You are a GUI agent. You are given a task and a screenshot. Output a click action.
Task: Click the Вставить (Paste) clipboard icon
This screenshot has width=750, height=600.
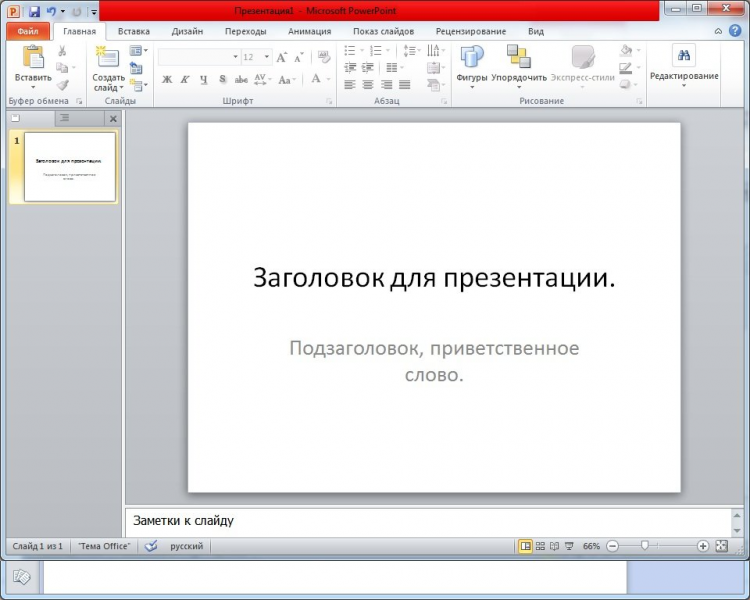pos(33,57)
